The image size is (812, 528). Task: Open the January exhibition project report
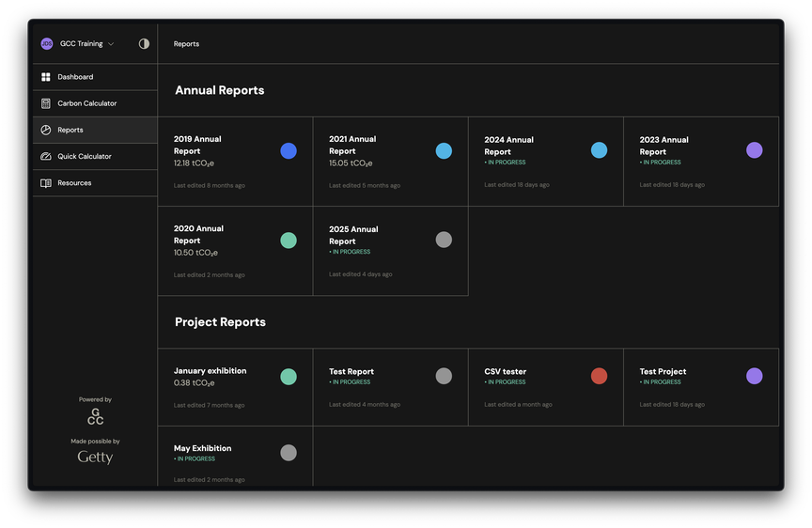tap(210, 371)
